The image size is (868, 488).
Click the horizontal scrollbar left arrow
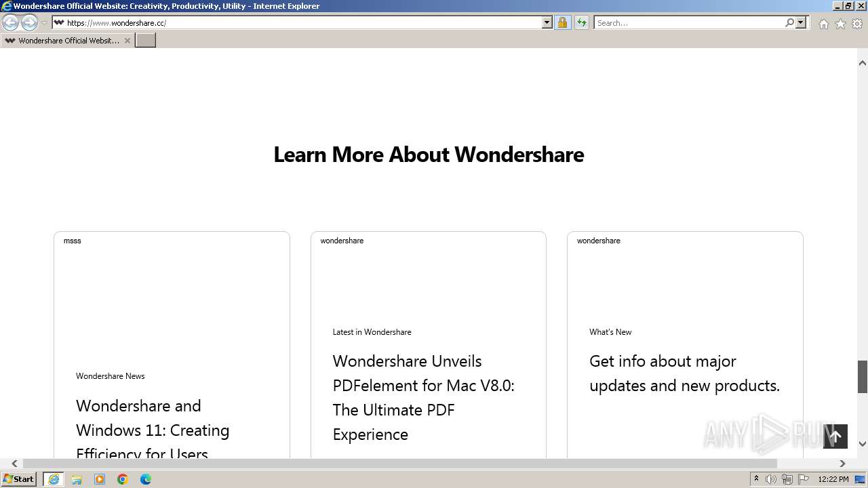(x=14, y=464)
